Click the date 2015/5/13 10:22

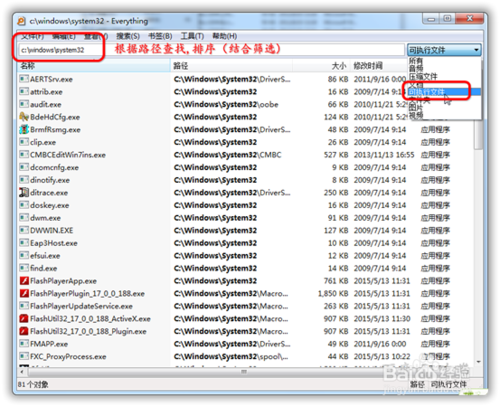click(382, 356)
